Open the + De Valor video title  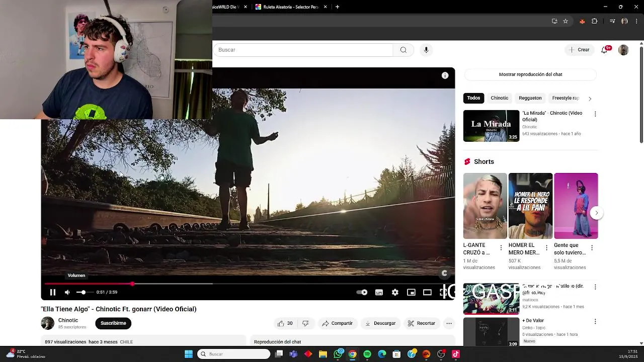tap(533, 321)
